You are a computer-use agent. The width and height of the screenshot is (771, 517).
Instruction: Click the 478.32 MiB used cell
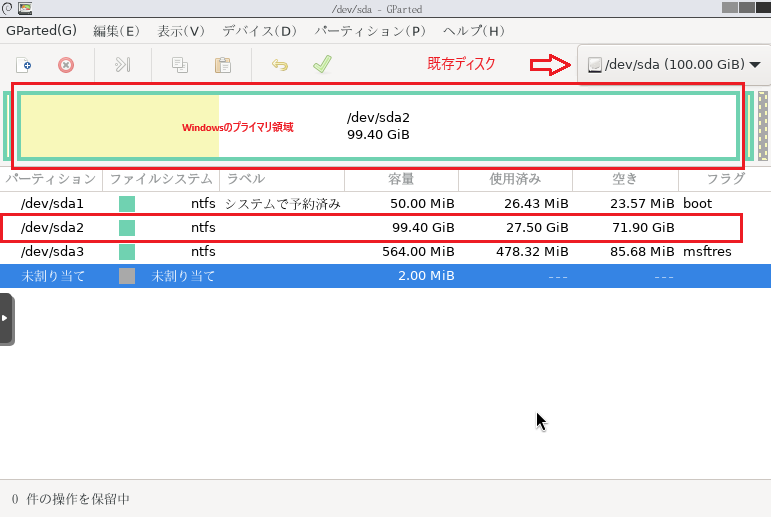[x=533, y=252]
